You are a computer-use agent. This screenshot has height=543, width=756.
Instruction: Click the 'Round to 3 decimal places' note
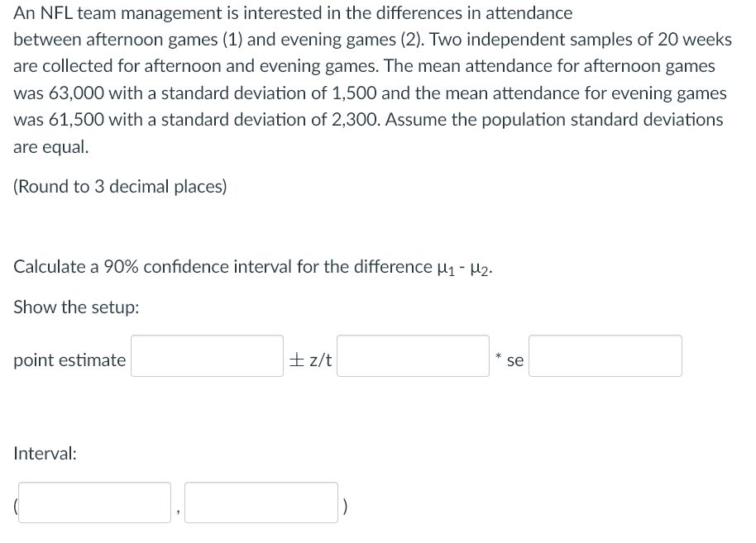119,186
